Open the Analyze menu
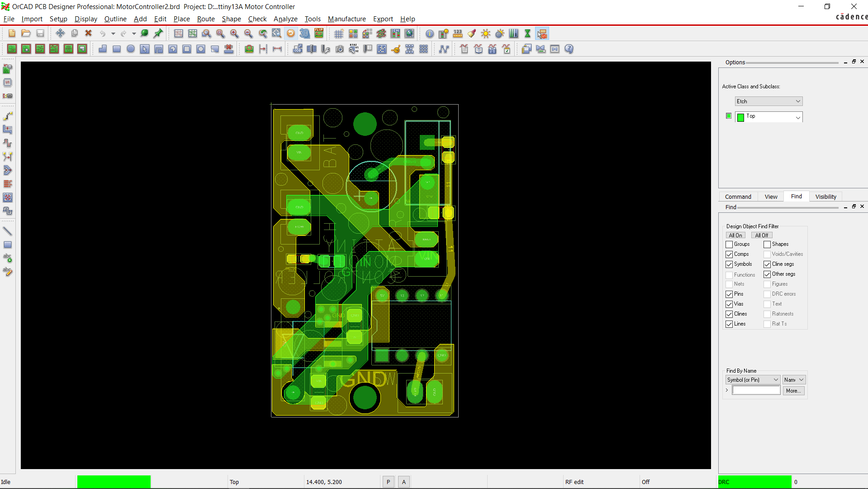Screen dimensions: 868x489 point(285,19)
